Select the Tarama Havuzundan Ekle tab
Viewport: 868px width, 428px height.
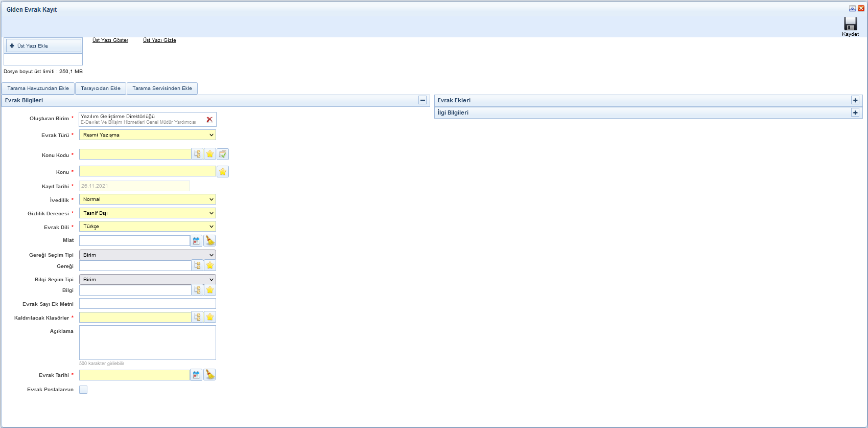coord(38,88)
